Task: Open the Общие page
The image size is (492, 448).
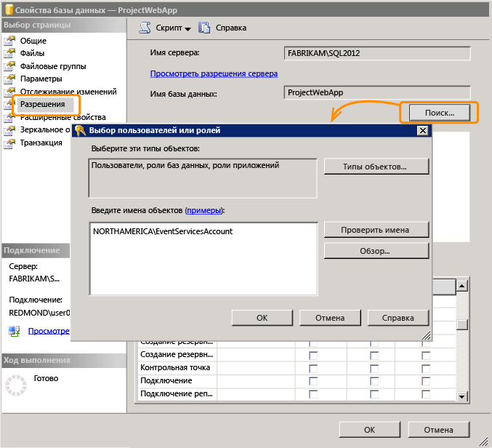Action: [33, 41]
